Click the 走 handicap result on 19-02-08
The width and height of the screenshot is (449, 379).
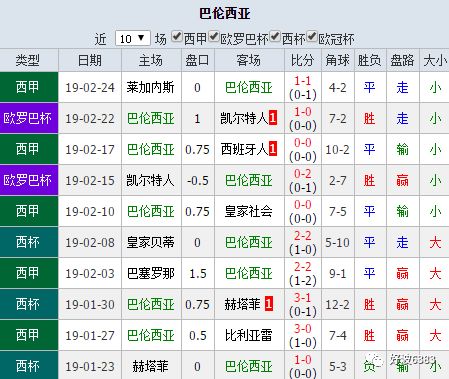click(x=402, y=242)
